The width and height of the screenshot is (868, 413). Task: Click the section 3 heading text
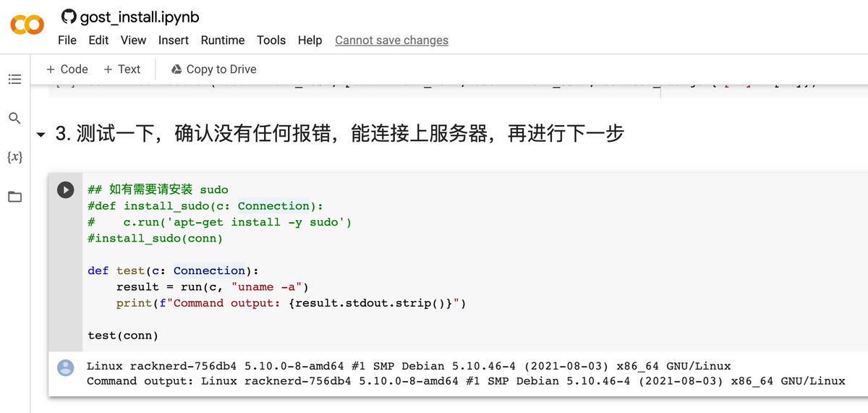click(339, 135)
